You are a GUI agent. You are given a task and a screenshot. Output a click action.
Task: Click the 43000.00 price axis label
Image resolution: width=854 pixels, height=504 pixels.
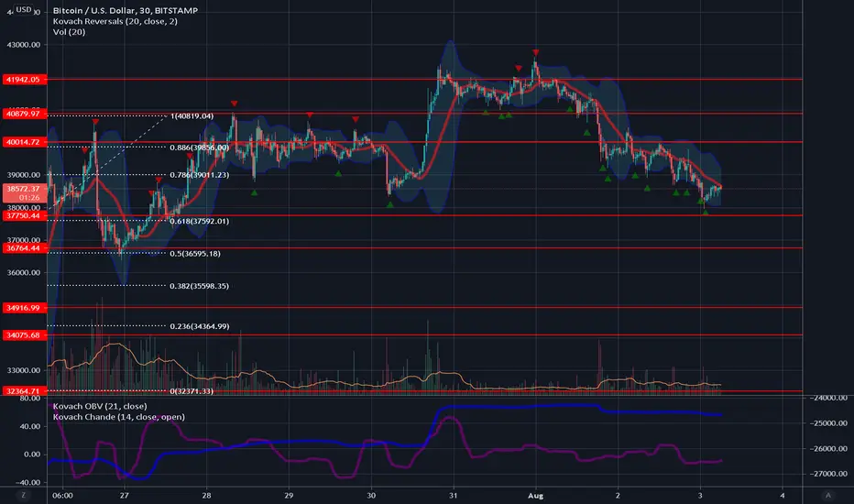[x=24, y=45]
